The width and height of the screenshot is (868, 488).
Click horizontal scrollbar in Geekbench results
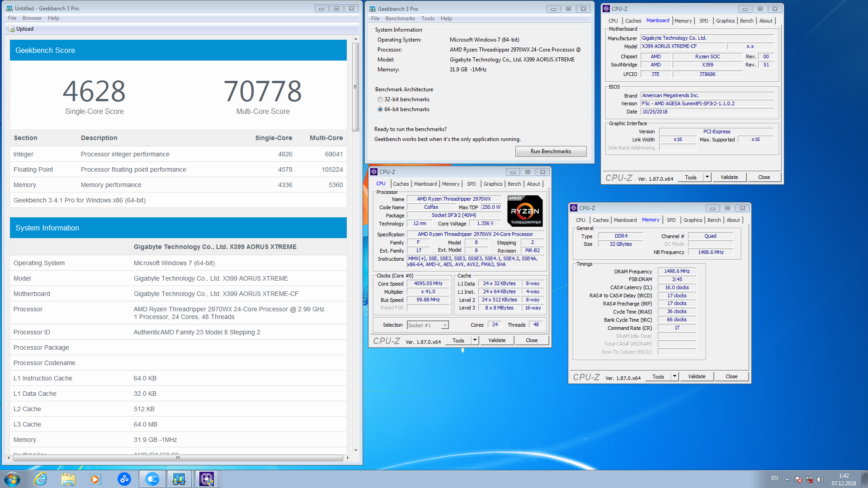coord(178,458)
